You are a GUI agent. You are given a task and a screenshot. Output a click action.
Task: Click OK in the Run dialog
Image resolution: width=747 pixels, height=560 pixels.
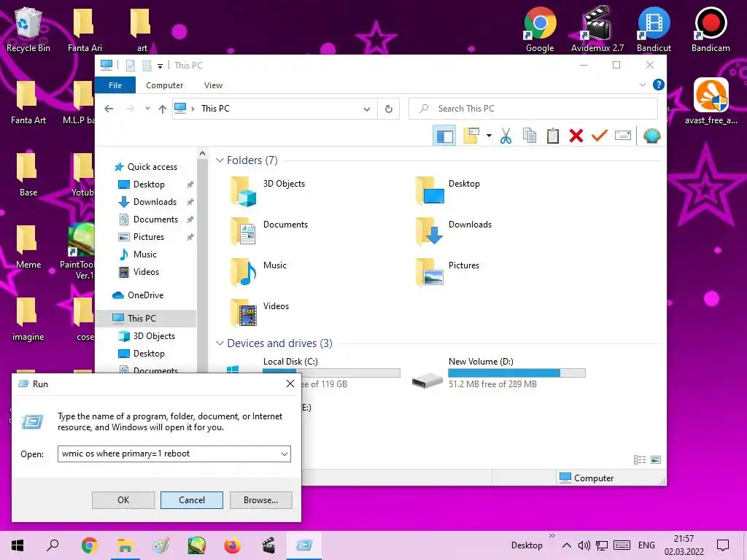coord(123,500)
